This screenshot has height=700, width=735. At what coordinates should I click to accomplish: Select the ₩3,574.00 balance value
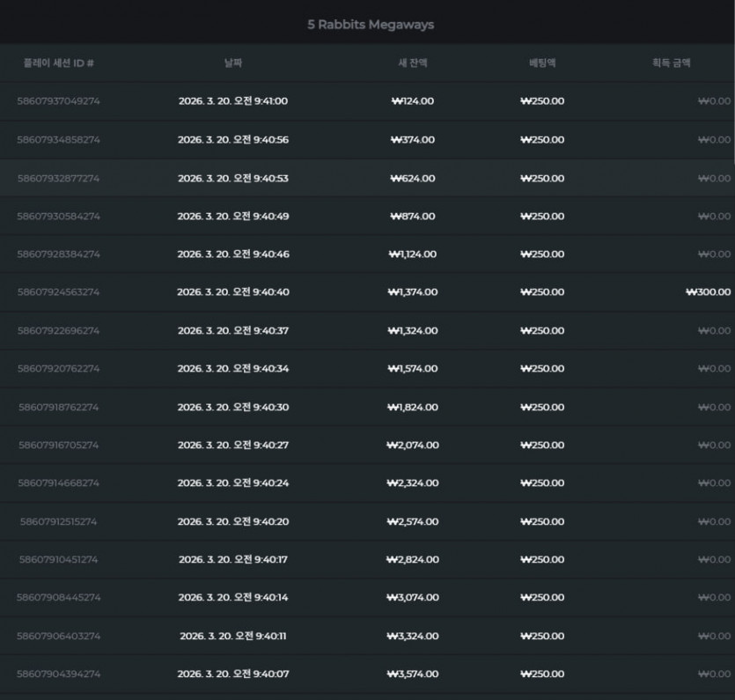tap(413, 674)
